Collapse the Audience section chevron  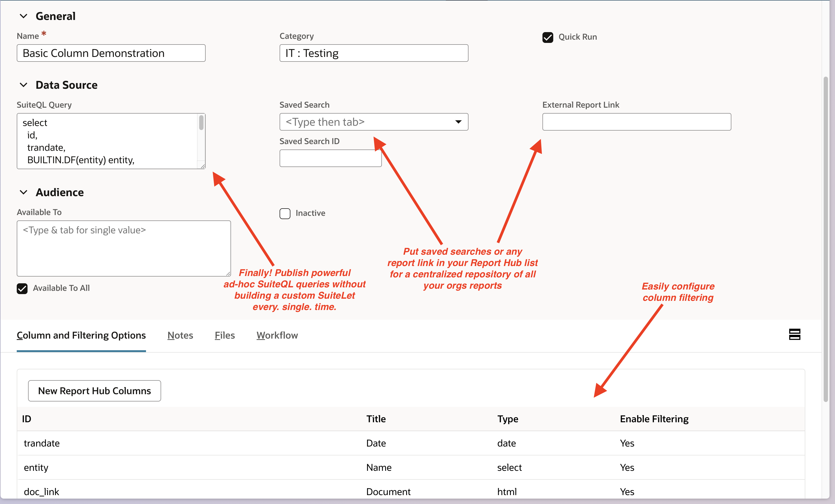point(23,192)
